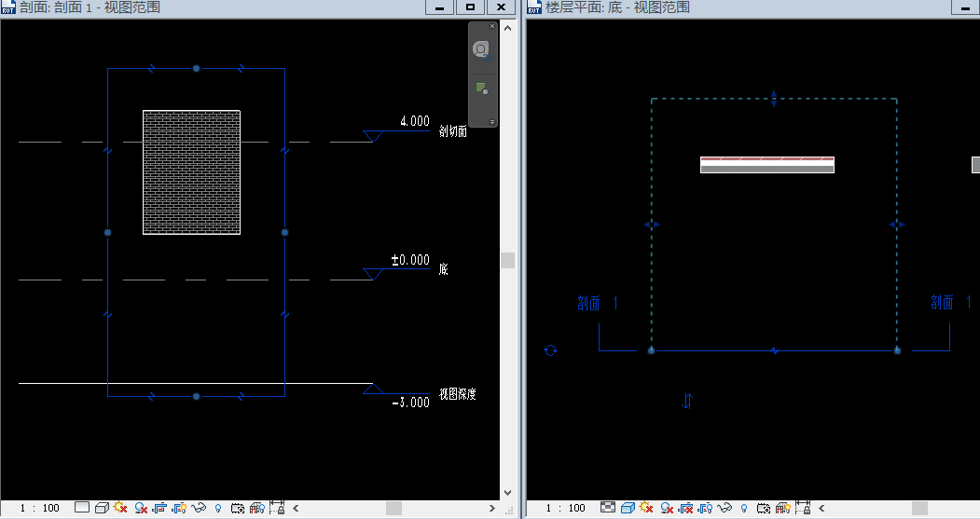Toggle Sun Path in section view bar
The width and height of the screenshot is (980, 519).
click(120, 507)
